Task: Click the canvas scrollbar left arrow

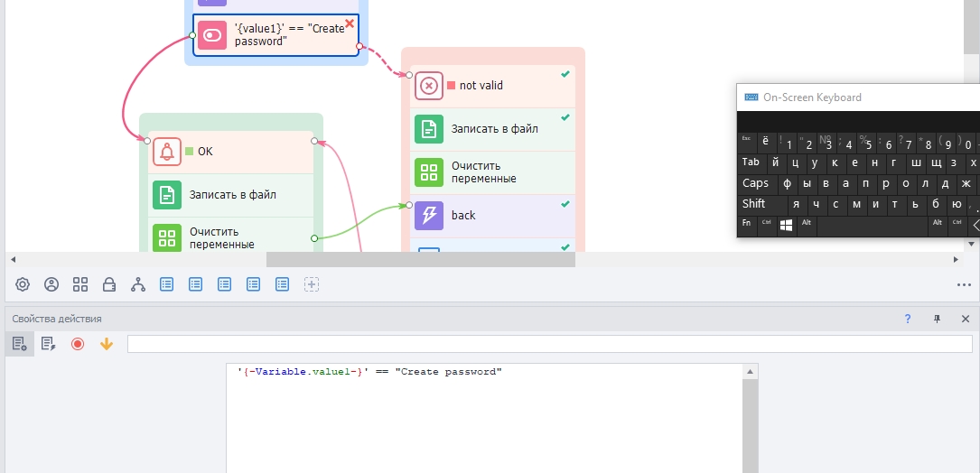Action: (x=13, y=259)
